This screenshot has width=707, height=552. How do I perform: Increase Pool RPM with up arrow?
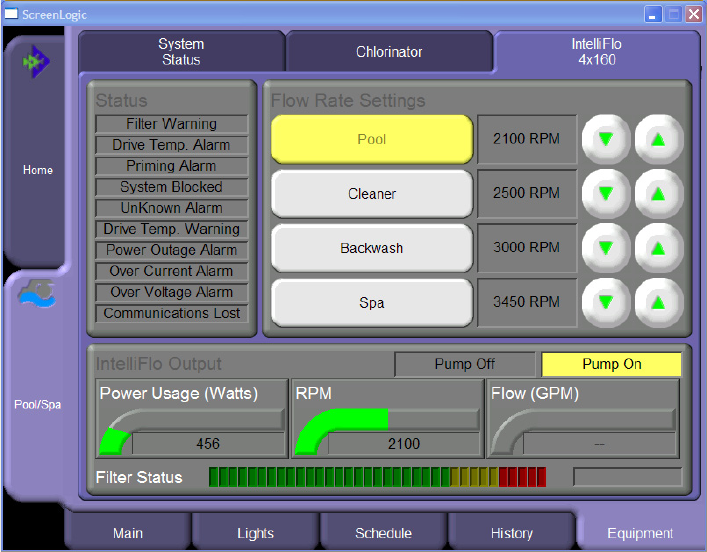pos(659,139)
